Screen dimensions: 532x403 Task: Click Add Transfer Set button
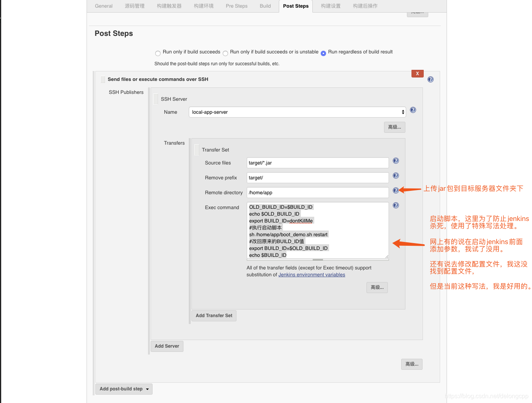pos(214,316)
